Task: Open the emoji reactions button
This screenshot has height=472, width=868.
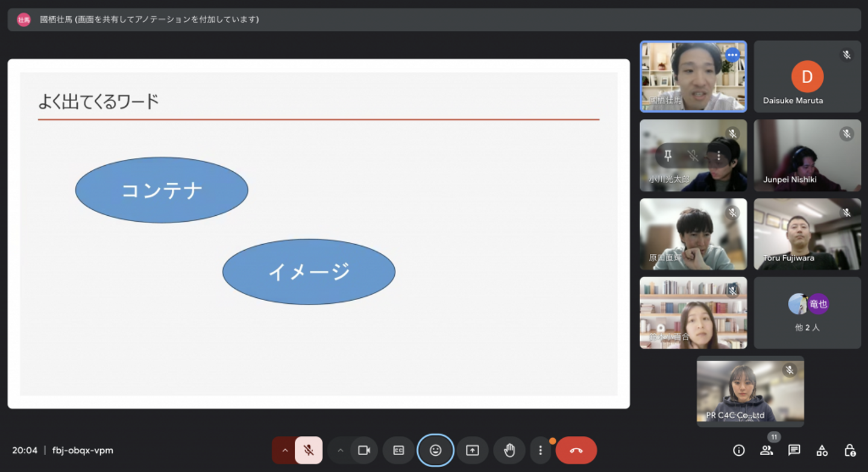Action: click(435, 450)
